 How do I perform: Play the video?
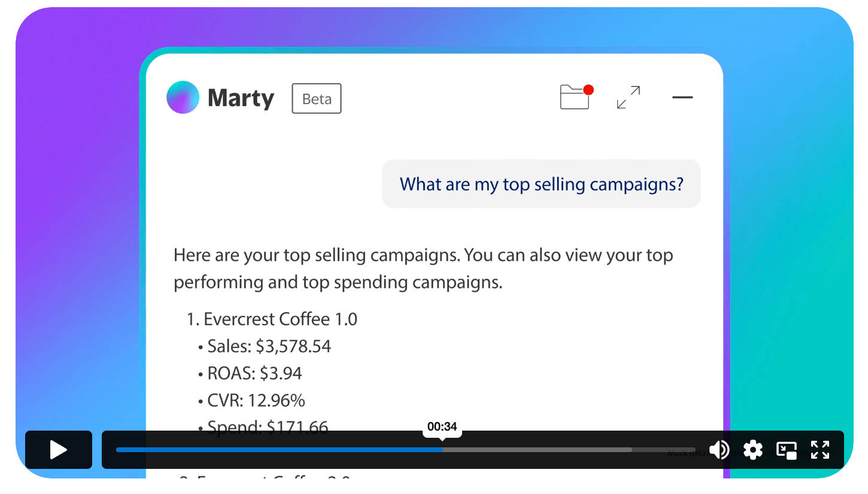58,450
